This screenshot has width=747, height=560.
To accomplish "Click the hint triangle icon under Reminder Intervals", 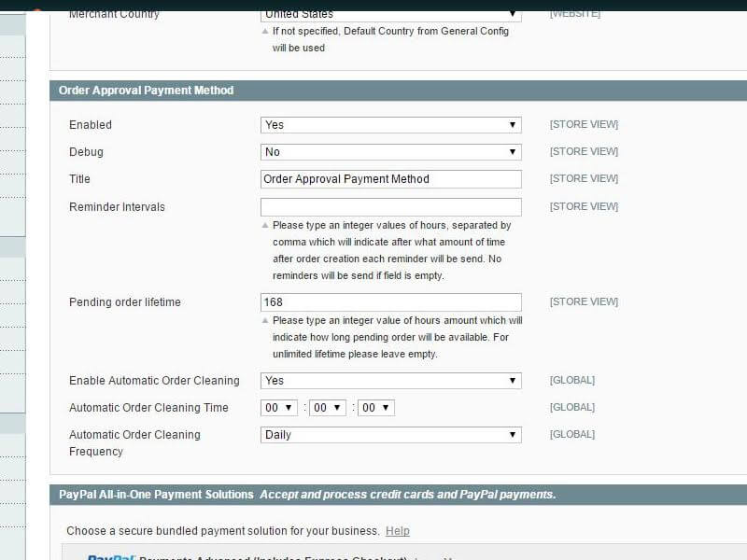I will [265, 226].
